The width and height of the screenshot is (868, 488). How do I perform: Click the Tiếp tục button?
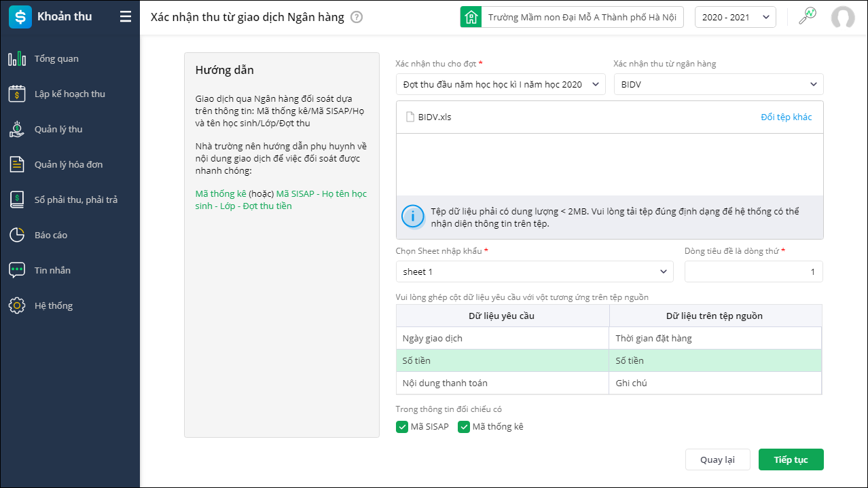click(x=791, y=459)
